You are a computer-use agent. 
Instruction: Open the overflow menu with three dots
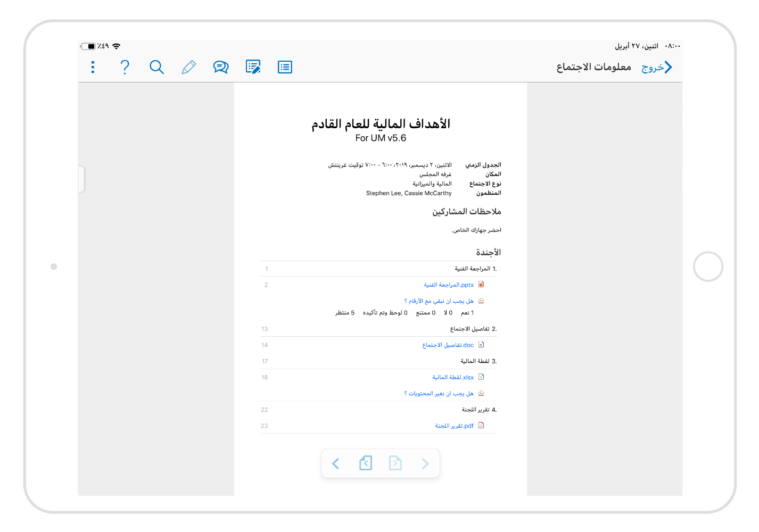(93, 67)
